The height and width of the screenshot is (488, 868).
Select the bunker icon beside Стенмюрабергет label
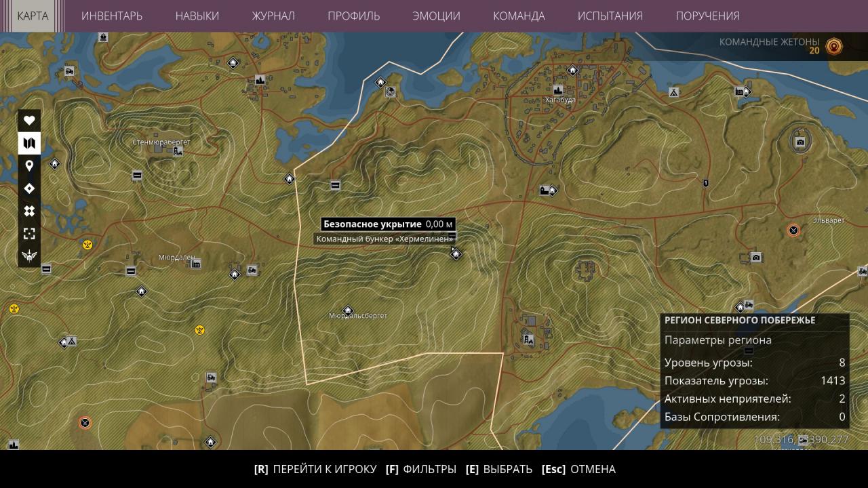(178, 152)
